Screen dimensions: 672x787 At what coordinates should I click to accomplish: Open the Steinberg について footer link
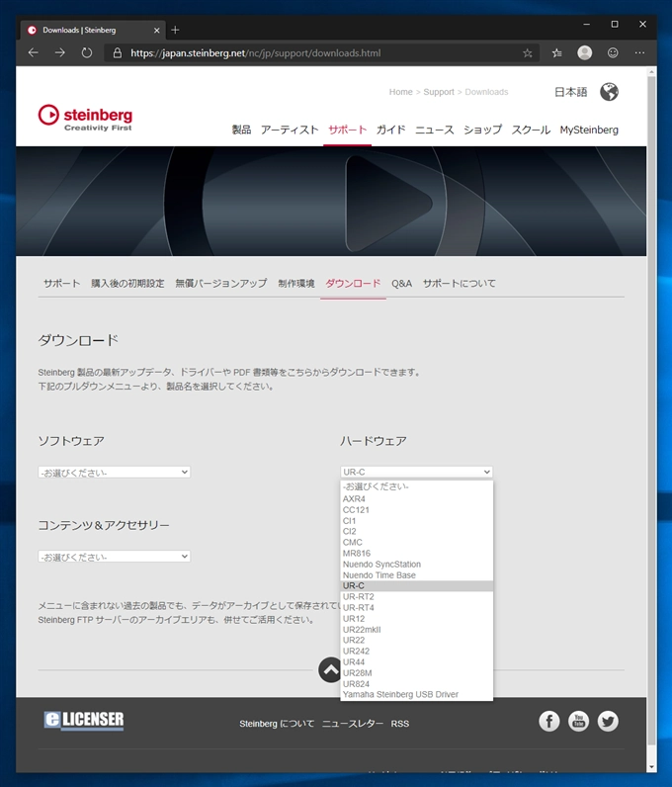point(277,724)
